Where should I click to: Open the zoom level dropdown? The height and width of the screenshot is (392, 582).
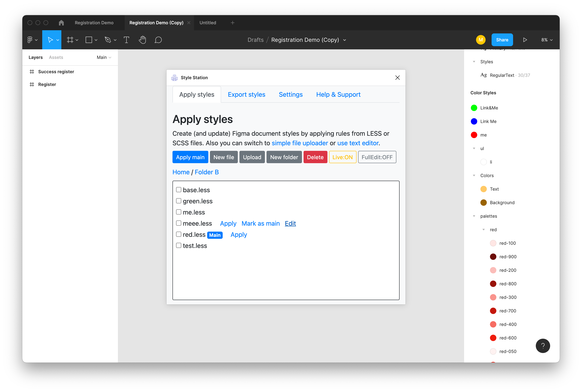click(547, 40)
